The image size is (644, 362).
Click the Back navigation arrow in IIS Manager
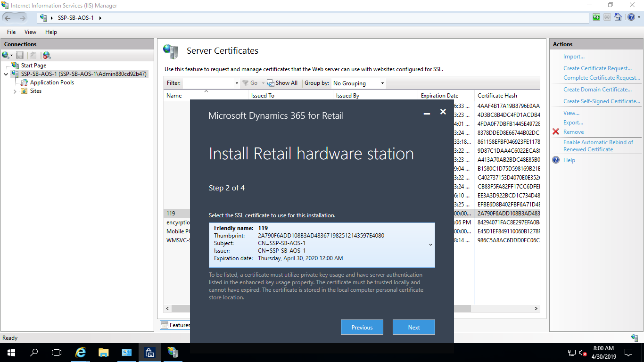tap(7, 17)
